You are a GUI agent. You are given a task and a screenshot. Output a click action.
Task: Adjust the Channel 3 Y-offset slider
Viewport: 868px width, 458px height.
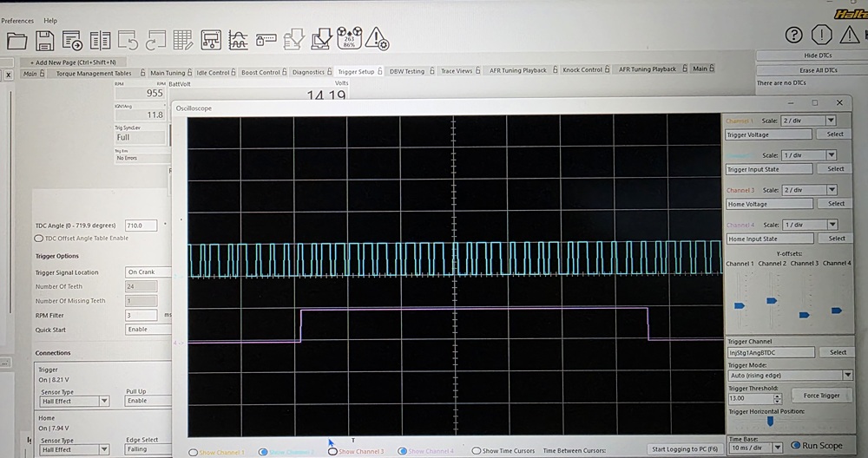click(x=805, y=315)
